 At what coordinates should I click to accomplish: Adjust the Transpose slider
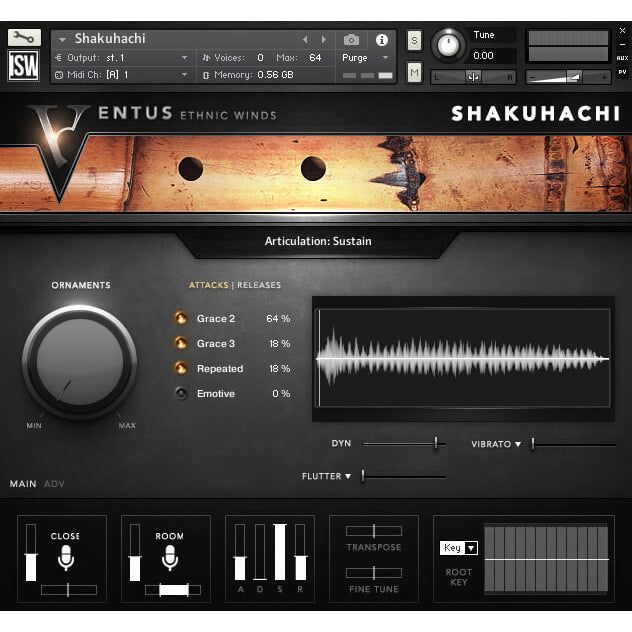[374, 531]
